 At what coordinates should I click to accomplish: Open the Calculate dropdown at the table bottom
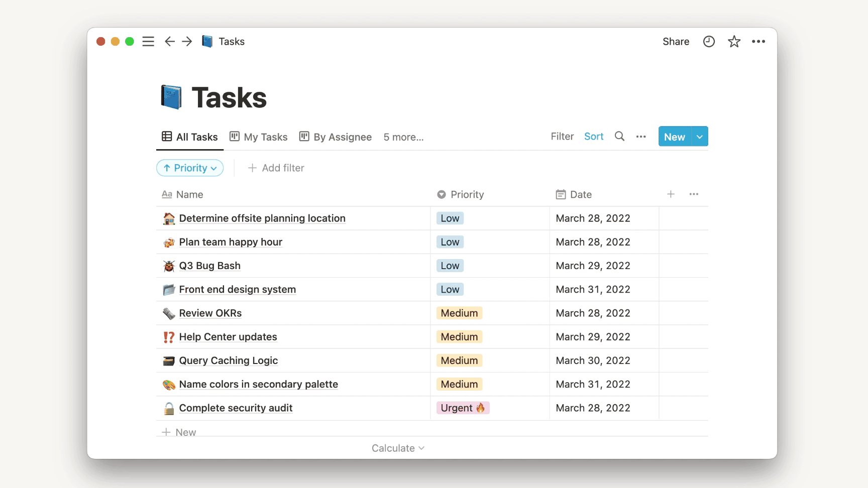(397, 448)
